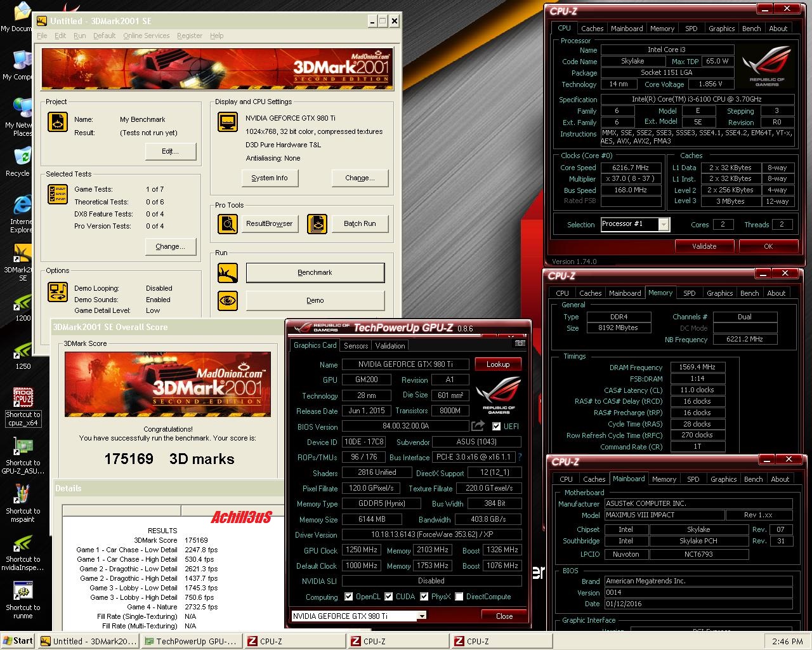Click the taskbar clock showing 2:46 PM
This screenshot has width=812, height=650.
point(788,641)
